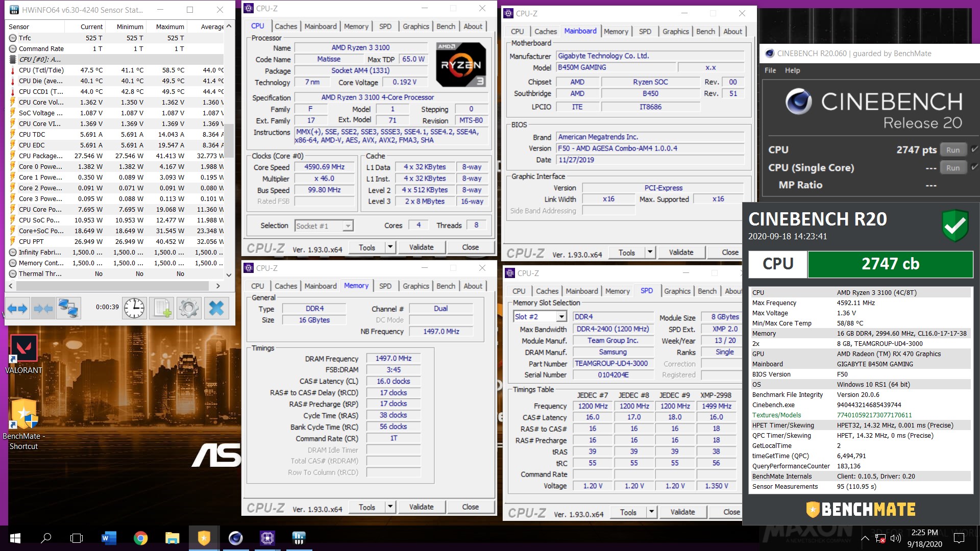Image resolution: width=980 pixels, height=551 pixels.
Task: Click the AMD Ryzen 3 logo in CPU-Z
Action: tap(460, 64)
